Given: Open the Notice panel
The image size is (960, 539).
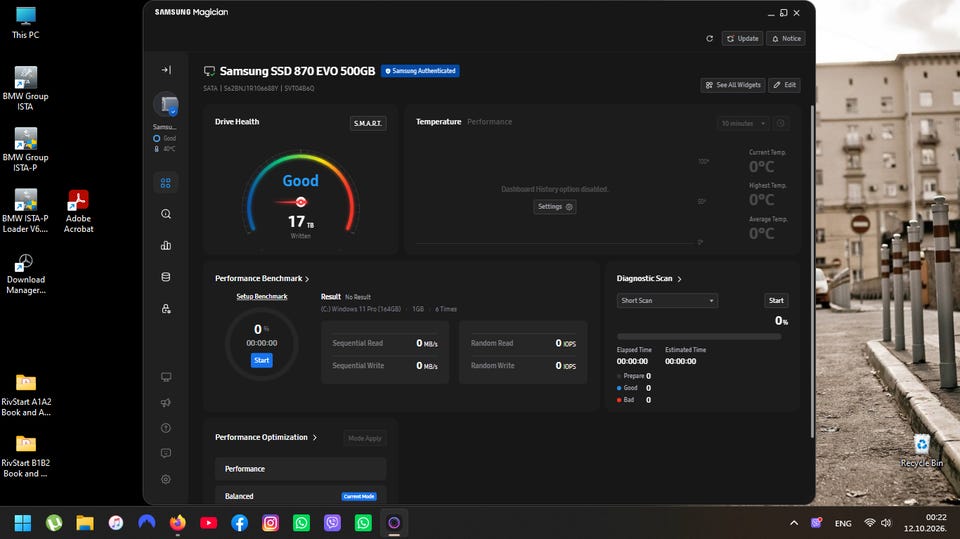Looking at the screenshot, I should [786, 39].
